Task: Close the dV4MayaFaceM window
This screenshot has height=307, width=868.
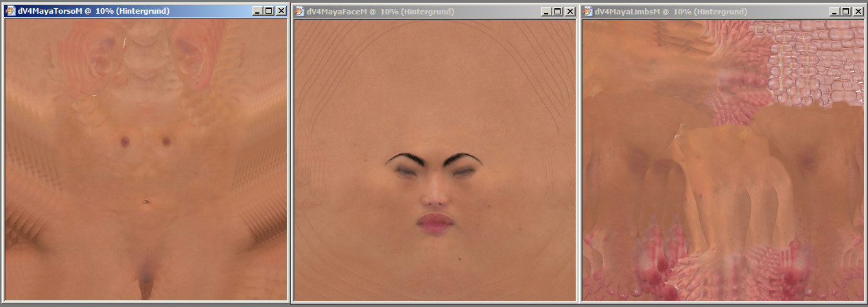Action: [x=570, y=12]
